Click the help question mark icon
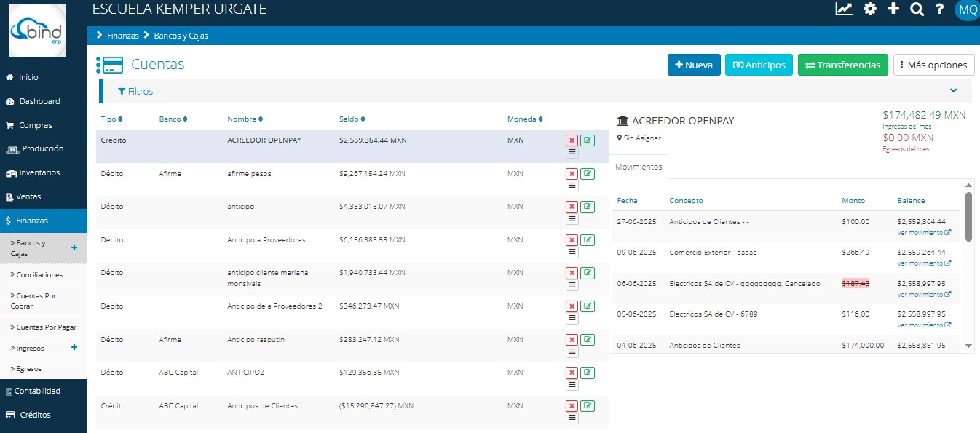The width and height of the screenshot is (980, 433). (x=940, y=9)
